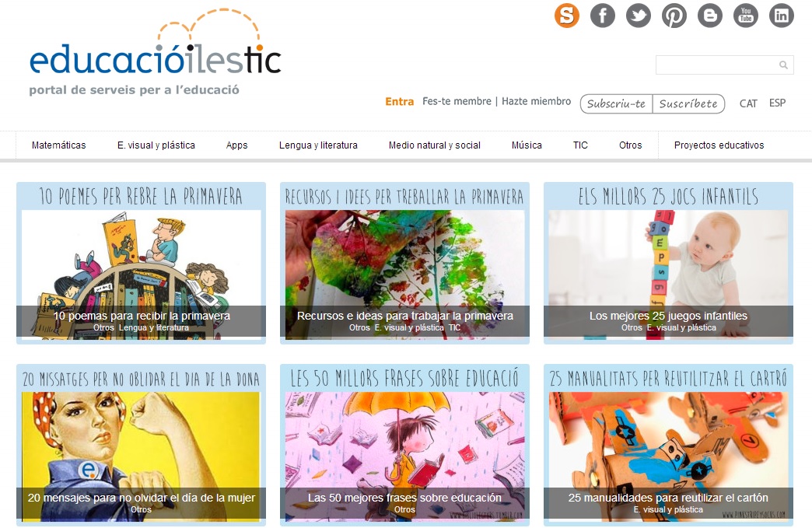This screenshot has height=528, width=812.
Task: Switch language to ESP
Action: click(x=777, y=103)
